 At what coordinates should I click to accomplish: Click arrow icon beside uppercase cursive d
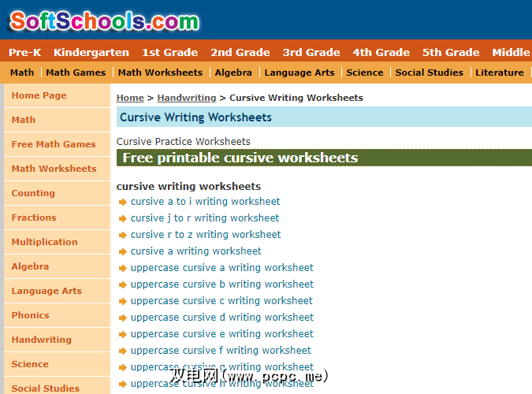122,318
